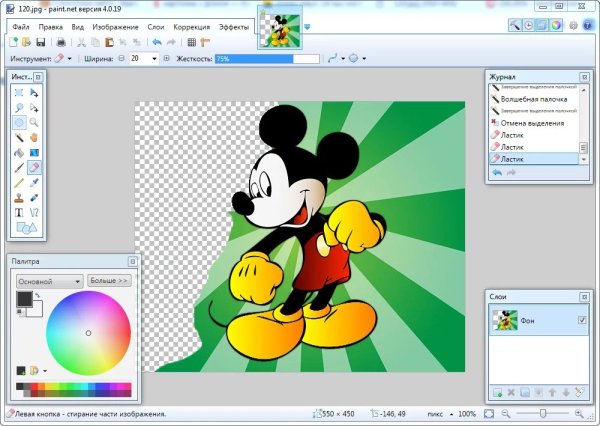Uncheck visibility of Фон layer
Screen dimensions: 600x426
coord(582,320)
